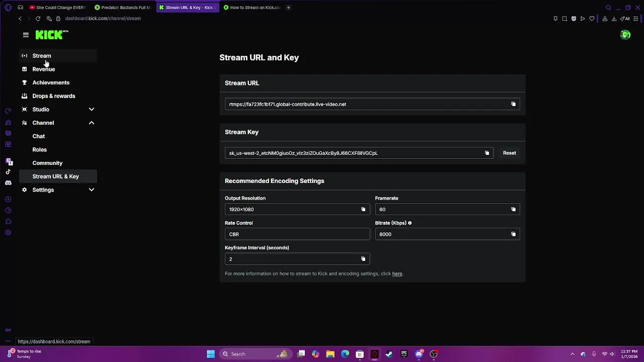The image size is (644, 362).
Task: Open the browser tab search magnifier
Action: [608, 8]
